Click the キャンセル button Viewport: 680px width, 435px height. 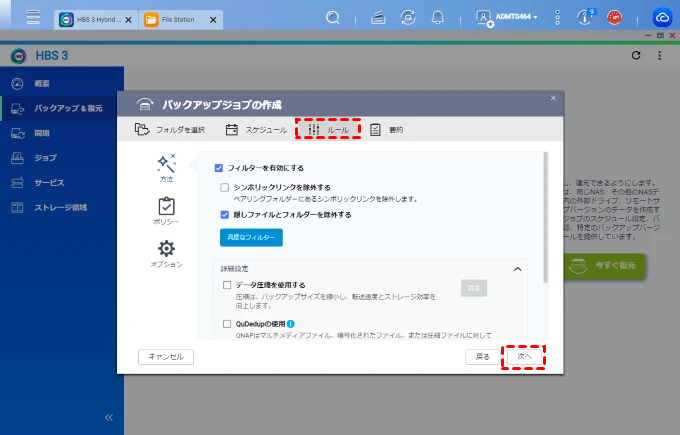(166, 357)
